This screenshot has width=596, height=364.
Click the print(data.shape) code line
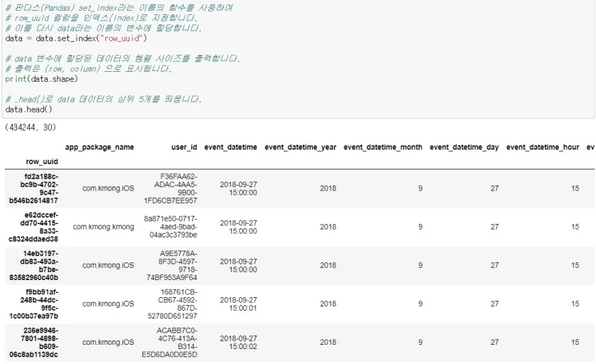coord(41,79)
